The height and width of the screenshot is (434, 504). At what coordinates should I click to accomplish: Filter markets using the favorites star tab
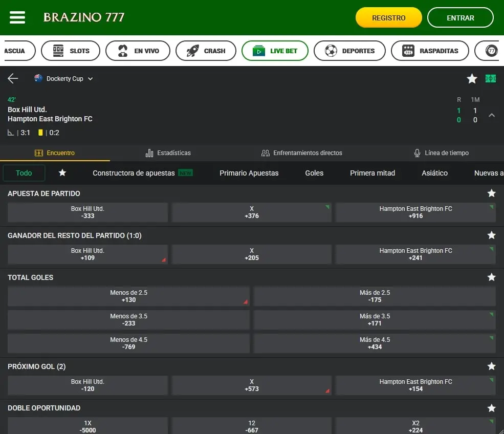click(x=62, y=173)
